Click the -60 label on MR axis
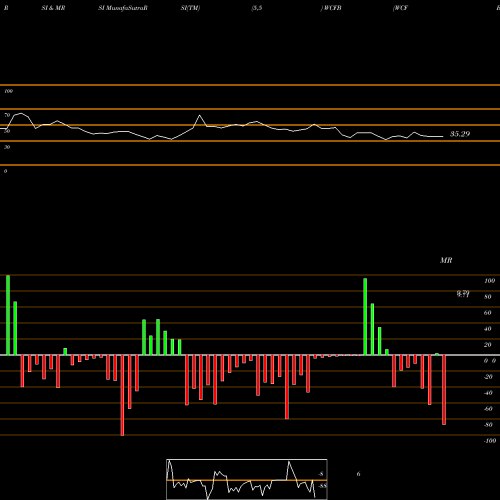This screenshot has height=500, width=500. pos(488,409)
